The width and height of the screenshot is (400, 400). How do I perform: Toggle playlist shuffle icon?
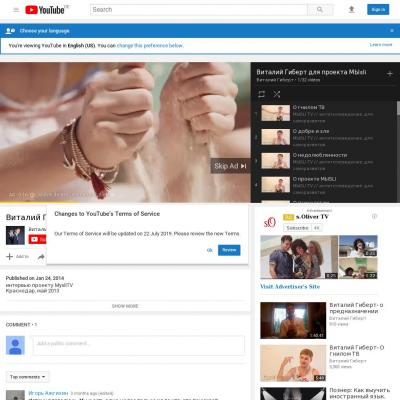[x=277, y=94]
